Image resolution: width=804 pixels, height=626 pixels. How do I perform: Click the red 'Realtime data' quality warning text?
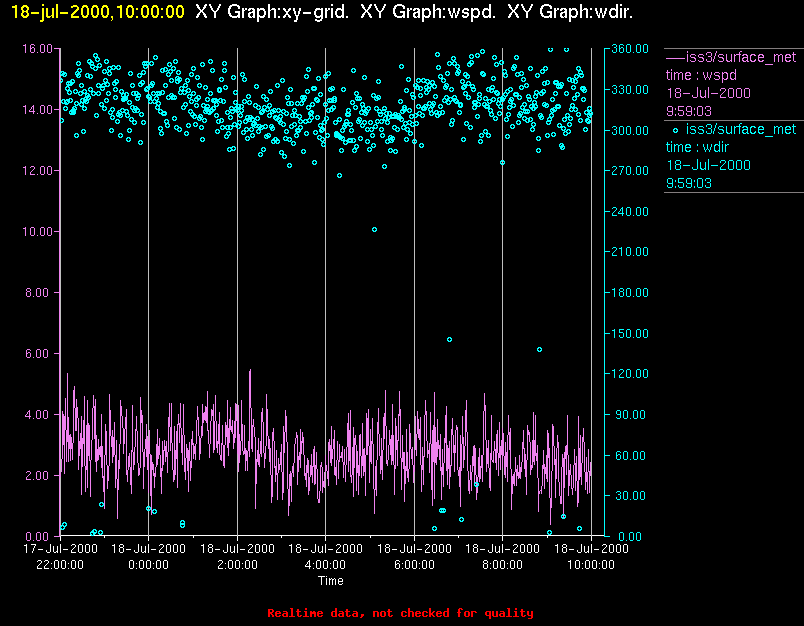pyautogui.click(x=400, y=613)
